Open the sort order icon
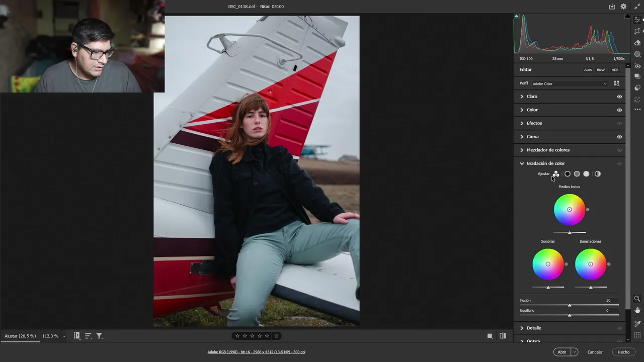Image resolution: width=644 pixels, height=362 pixels. 88,336
